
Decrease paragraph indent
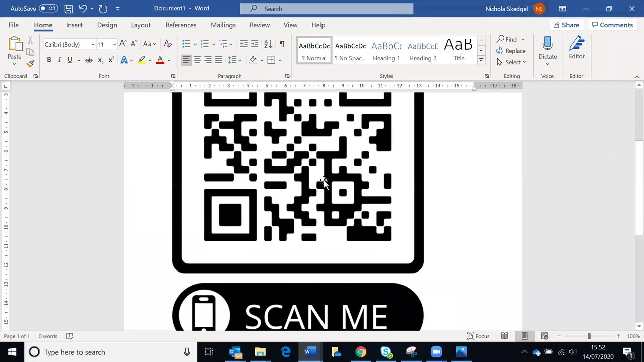(x=244, y=44)
